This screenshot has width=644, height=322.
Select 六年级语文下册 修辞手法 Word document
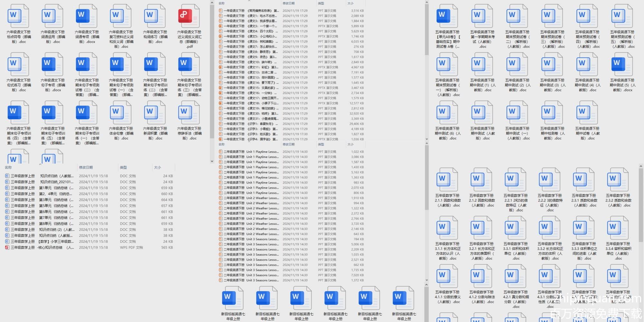pyautogui.click(x=189, y=113)
